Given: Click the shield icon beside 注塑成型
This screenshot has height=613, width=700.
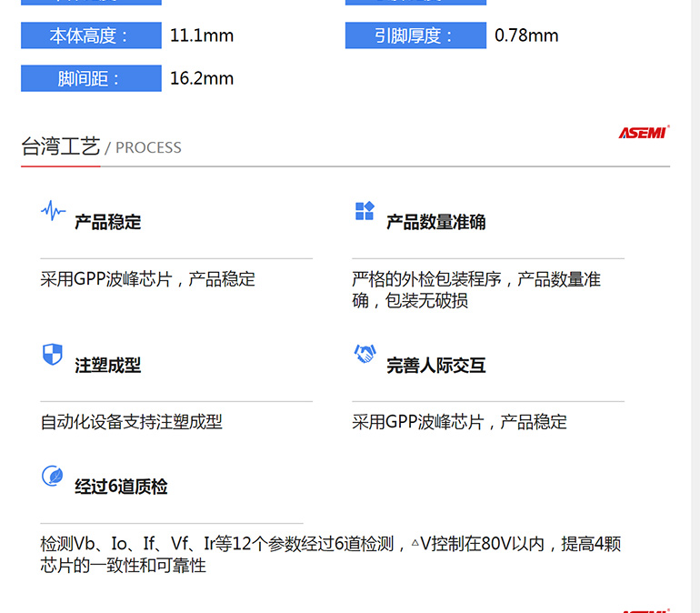Looking at the screenshot, I should [53, 355].
